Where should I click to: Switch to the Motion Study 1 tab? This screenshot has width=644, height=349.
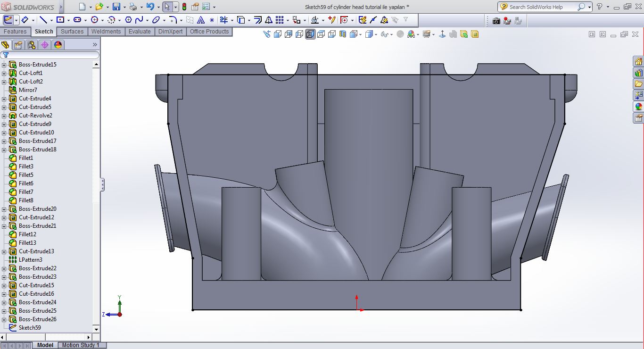81,345
